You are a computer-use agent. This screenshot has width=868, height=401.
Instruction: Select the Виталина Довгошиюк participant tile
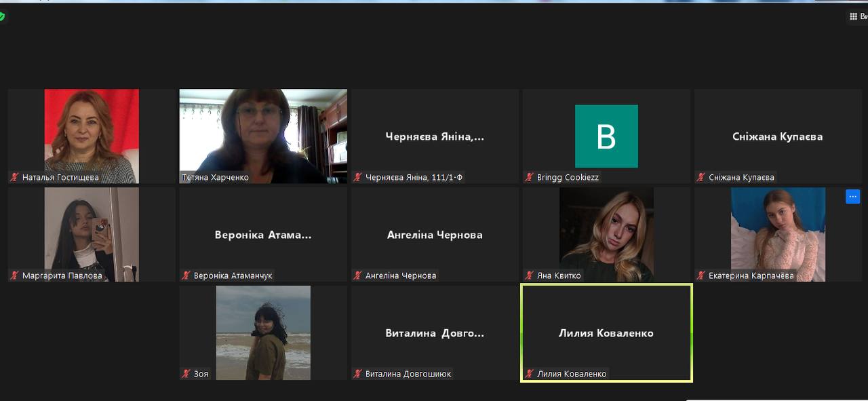tap(435, 332)
